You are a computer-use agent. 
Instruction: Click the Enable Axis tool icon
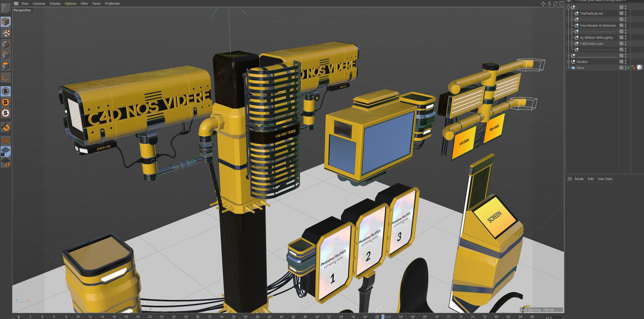6,77
